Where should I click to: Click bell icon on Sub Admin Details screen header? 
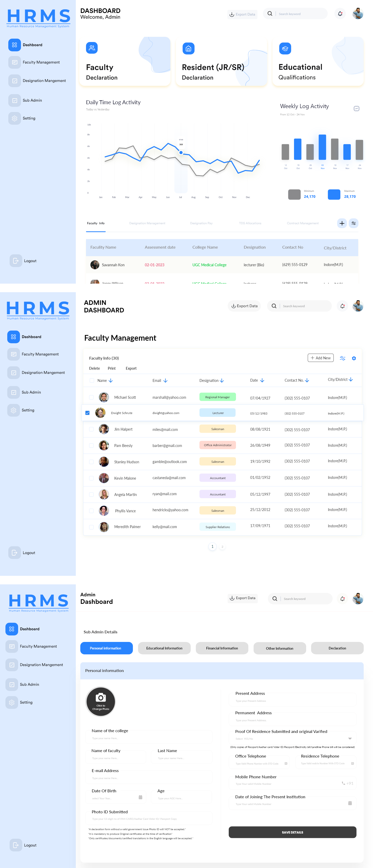(x=342, y=598)
